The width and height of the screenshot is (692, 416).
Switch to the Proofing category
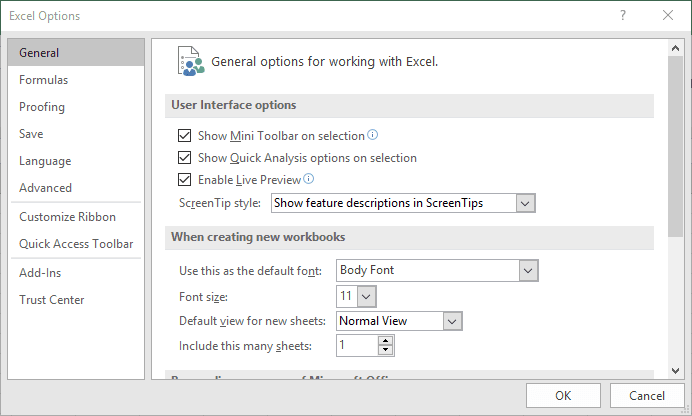point(76,107)
